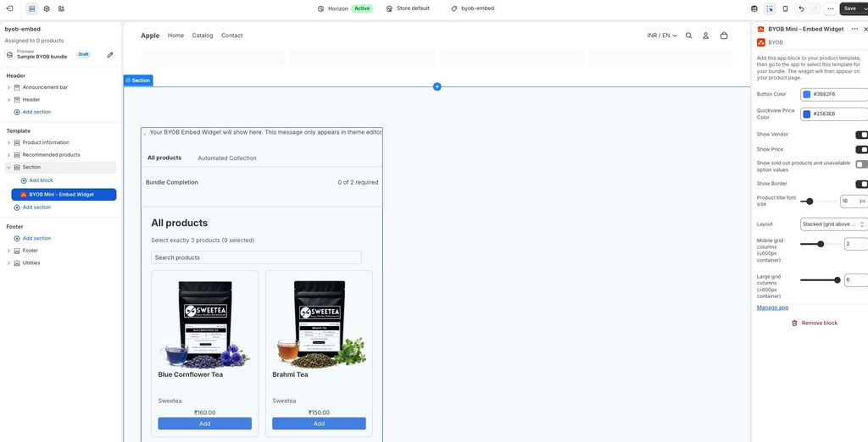Toggle the Show Price switch
Image resolution: width=868 pixels, height=442 pixels.
(x=861, y=149)
